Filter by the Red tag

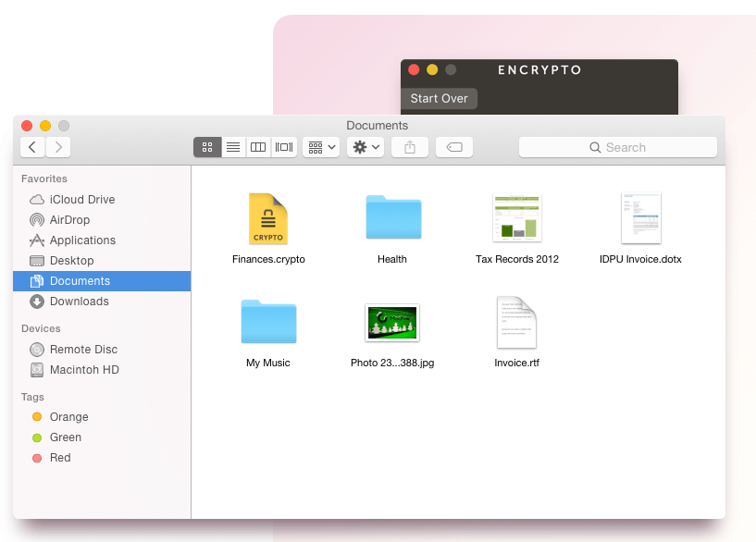[x=102, y=457]
